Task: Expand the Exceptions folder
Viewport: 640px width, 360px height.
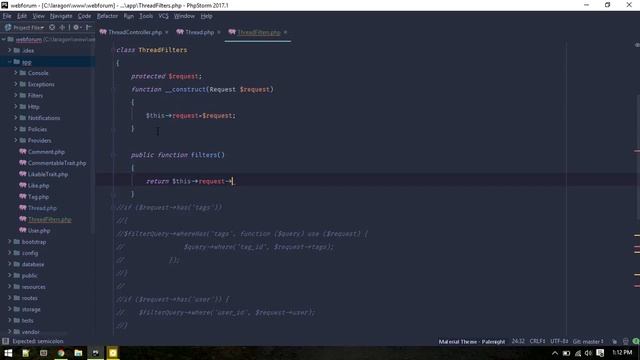Action: (x=16, y=84)
